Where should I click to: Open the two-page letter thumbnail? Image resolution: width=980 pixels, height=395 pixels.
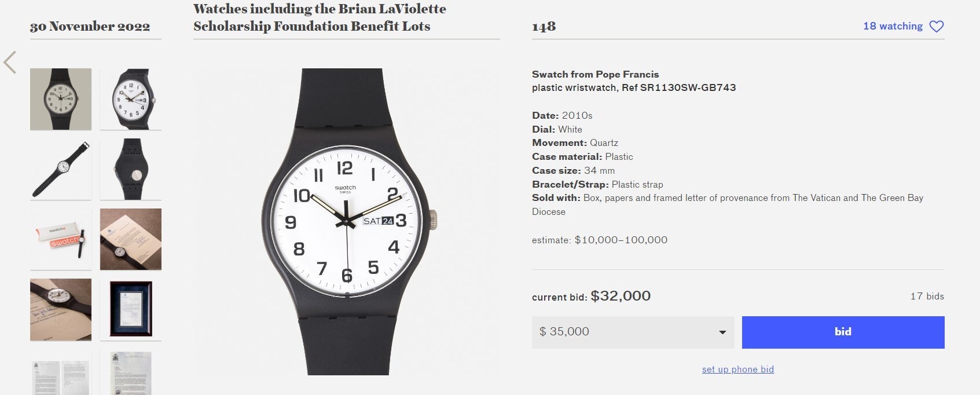pos(61,372)
